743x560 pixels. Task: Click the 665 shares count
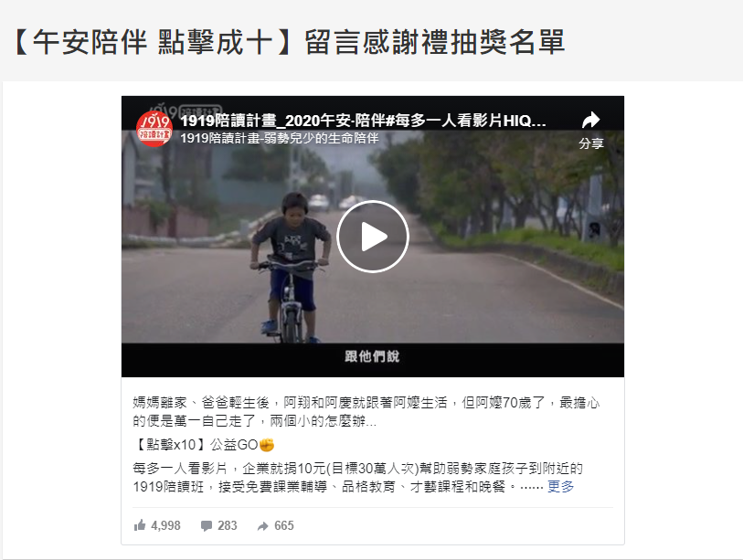(284, 525)
